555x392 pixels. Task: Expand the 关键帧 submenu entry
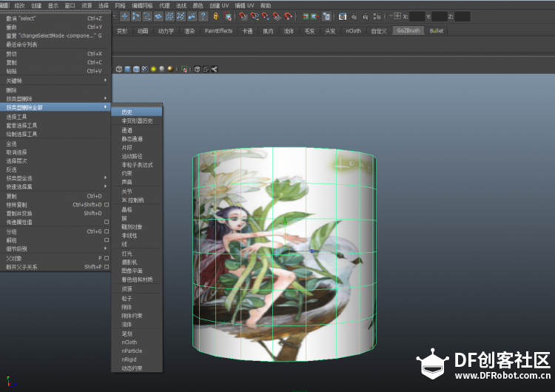point(55,81)
